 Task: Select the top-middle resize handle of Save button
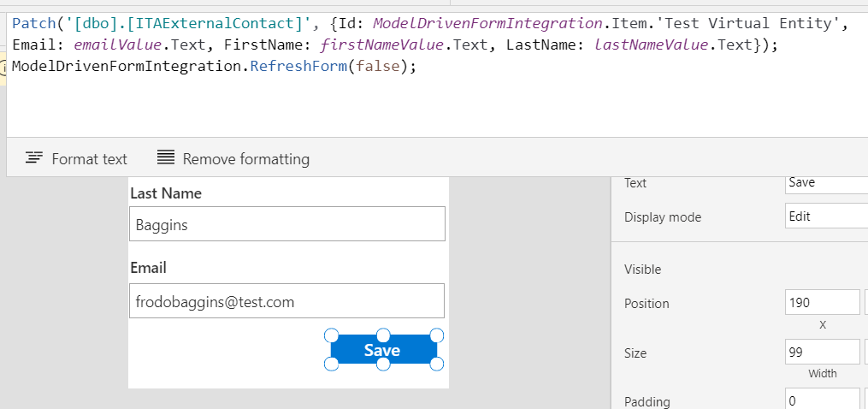click(x=383, y=335)
